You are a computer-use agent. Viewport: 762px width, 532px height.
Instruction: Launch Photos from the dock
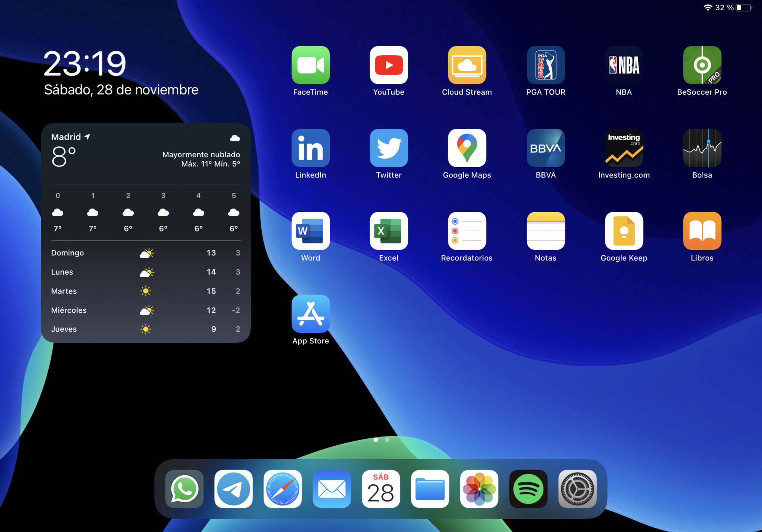[479, 489]
